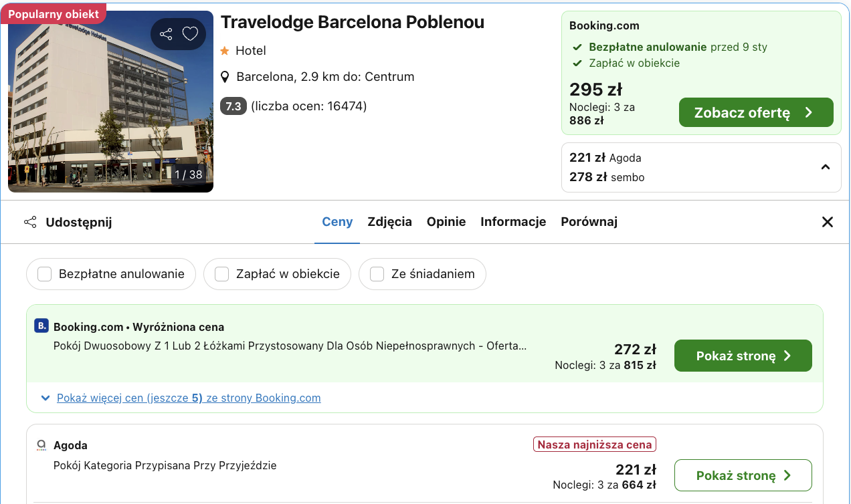The image size is (851, 504).
Task: Collapse the Agoda and sembo prices panel
Action: tap(825, 167)
